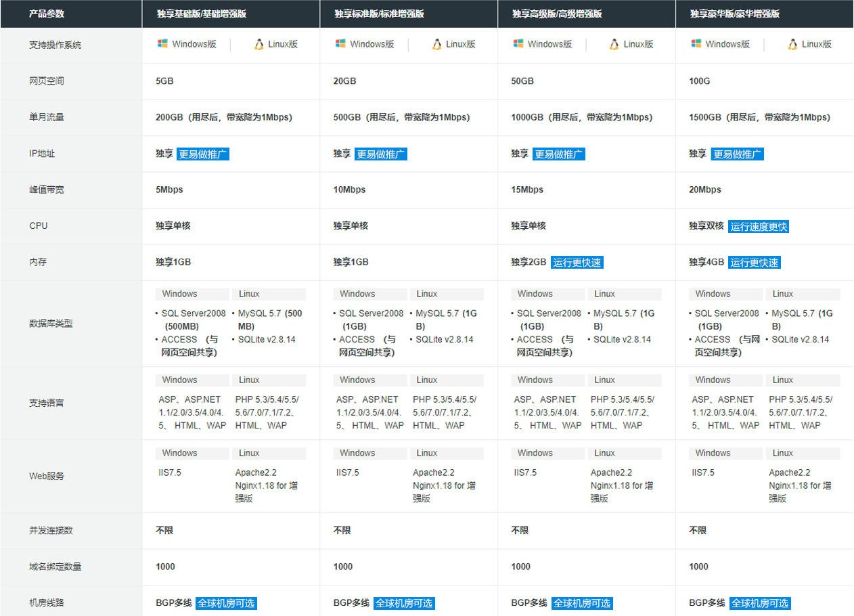Image resolution: width=854 pixels, height=616 pixels.
Task: Select Linux tab for Web服务 in 独享基础版 column
Action: (269, 453)
